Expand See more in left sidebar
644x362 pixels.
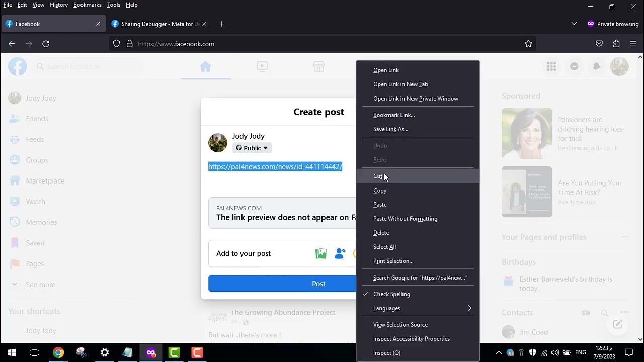pos(40,285)
